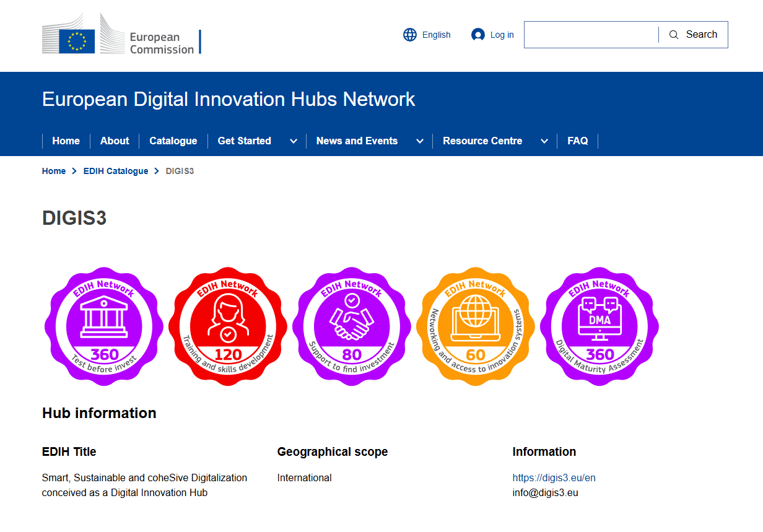The width and height of the screenshot is (763, 532).
Task: Click the European Commission logo
Action: pos(121,35)
